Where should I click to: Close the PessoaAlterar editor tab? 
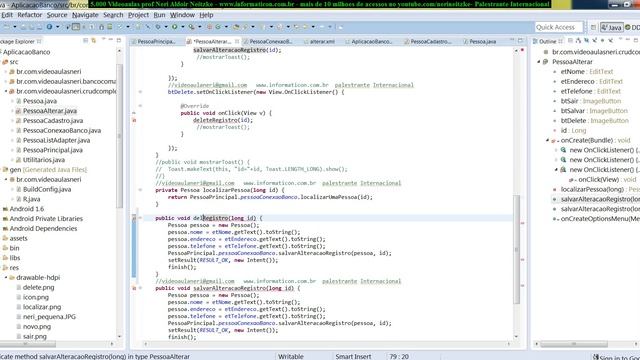point(237,41)
